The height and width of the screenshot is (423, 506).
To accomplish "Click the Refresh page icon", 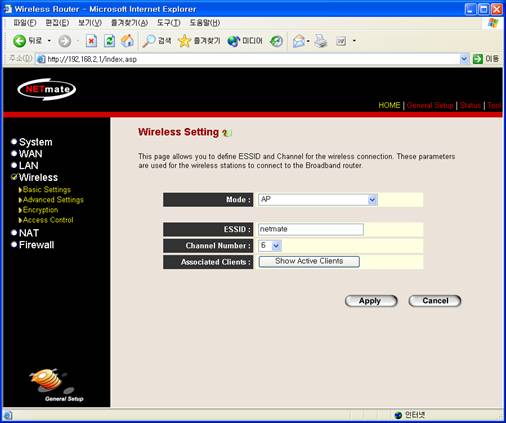I will 109,41.
